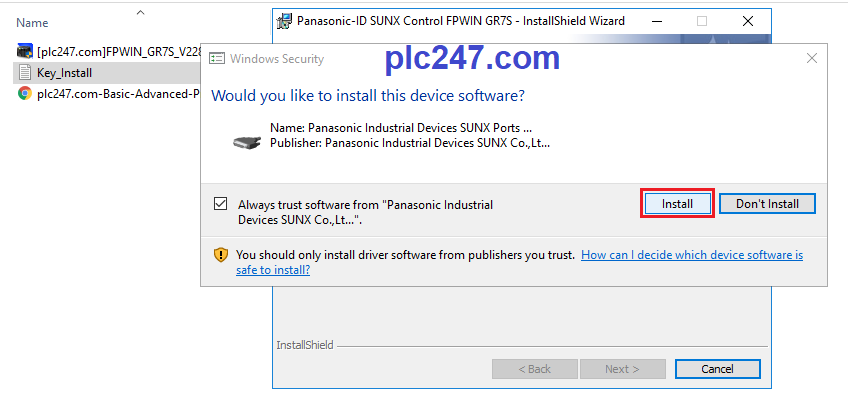Click the Install button
848x416 pixels.
(x=677, y=204)
